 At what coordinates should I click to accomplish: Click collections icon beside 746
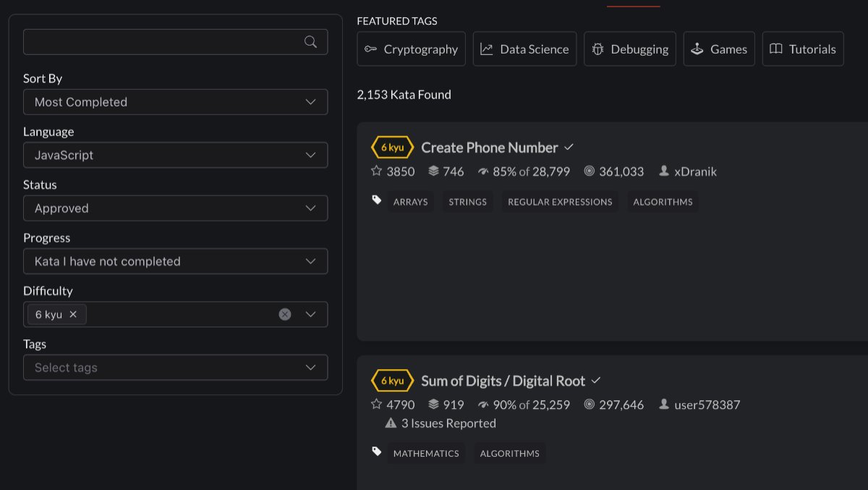click(433, 172)
